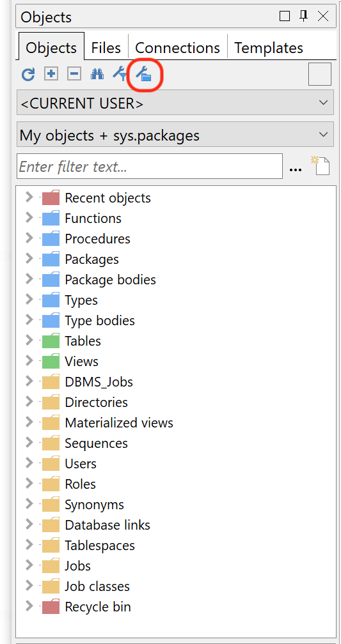Click the Views folder icon

click(51, 362)
